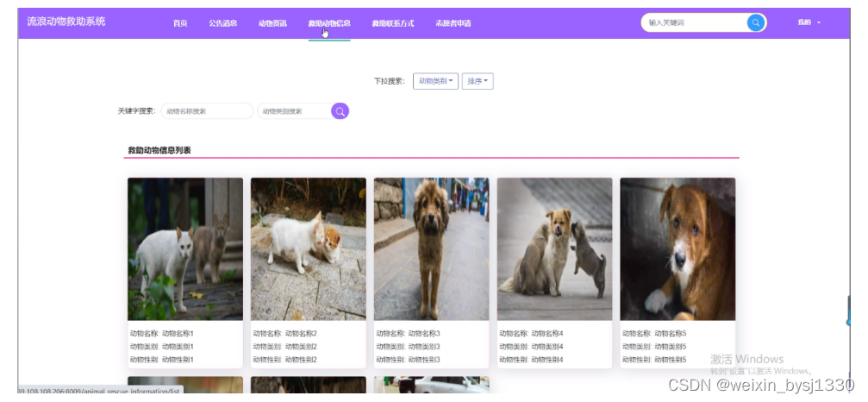Click text 动物类别4
Viewport: 868px width, 402px height.
[x=547, y=347]
